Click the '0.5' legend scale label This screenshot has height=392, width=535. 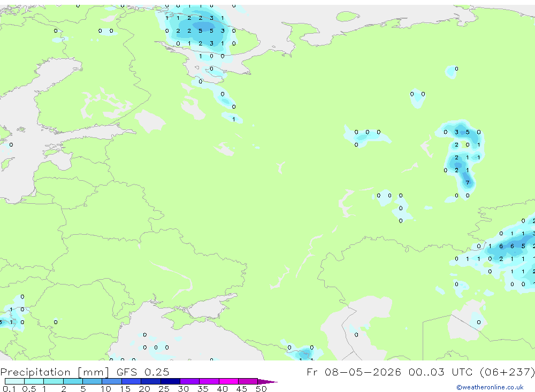point(29,389)
